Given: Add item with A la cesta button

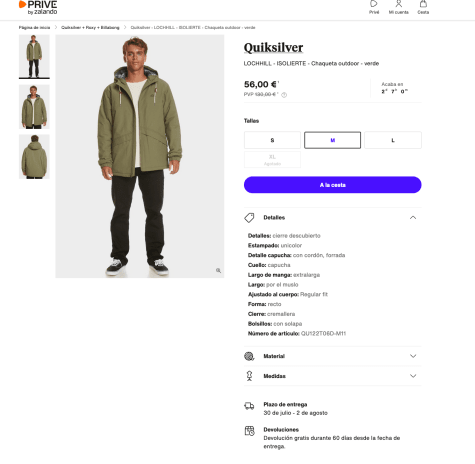Looking at the screenshot, I should point(332,185).
